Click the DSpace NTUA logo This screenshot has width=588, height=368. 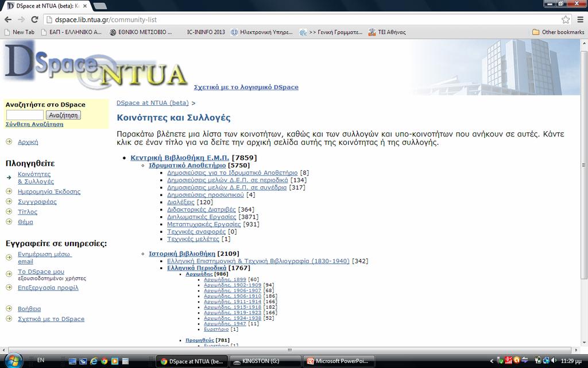tap(96, 66)
